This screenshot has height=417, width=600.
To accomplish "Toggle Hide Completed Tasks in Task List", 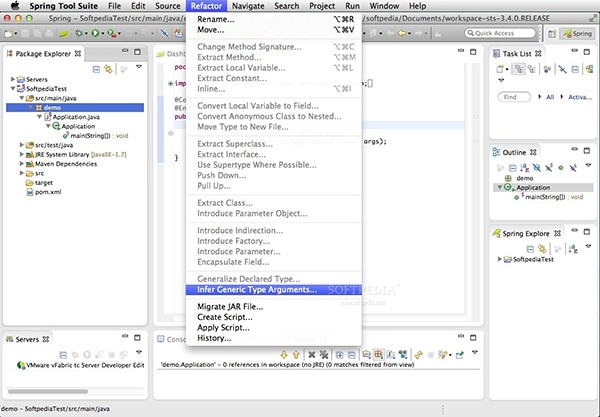I will tap(562, 69).
